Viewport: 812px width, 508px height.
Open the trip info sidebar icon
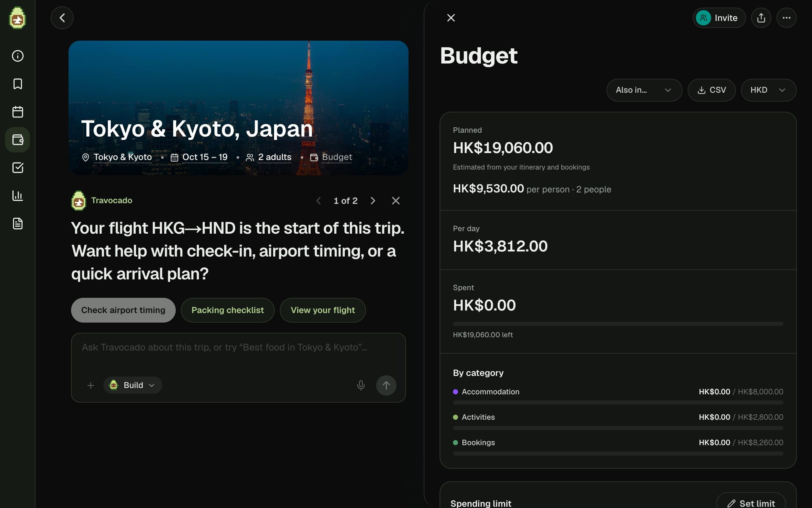17,56
